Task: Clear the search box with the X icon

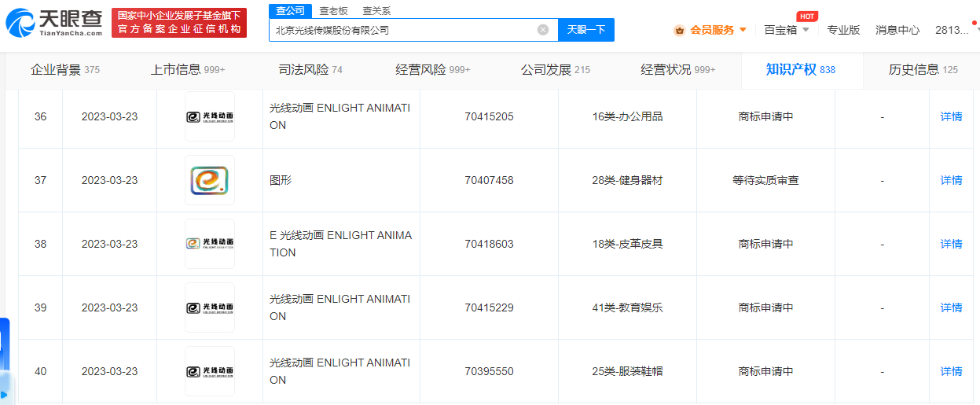Action: coord(543,30)
